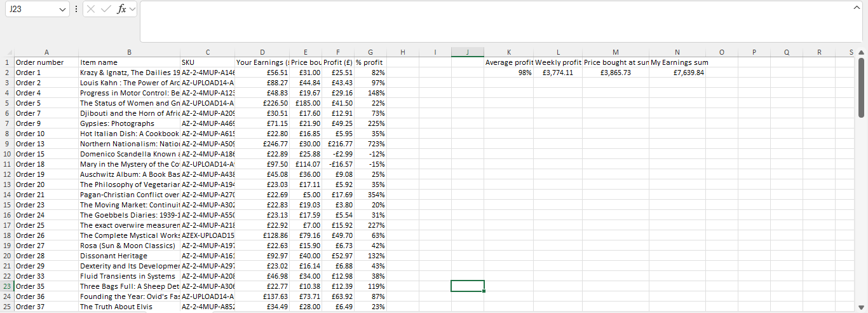Open the Name Box dropdown arrow
Image resolution: width=868 pixels, height=313 pixels.
coord(62,10)
